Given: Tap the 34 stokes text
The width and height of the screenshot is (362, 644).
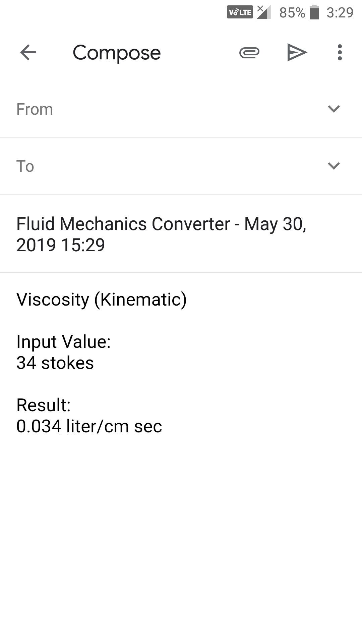Looking at the screenshot, I should point(55,363).
